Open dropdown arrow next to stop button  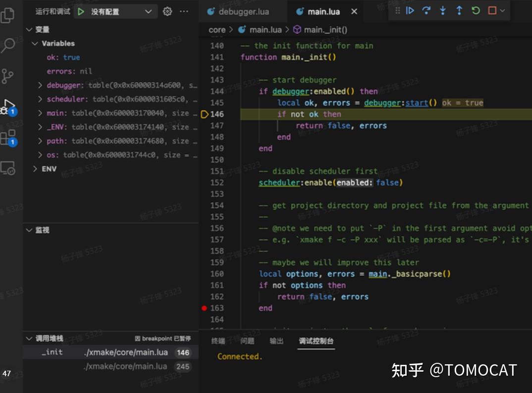click(502, 10)
